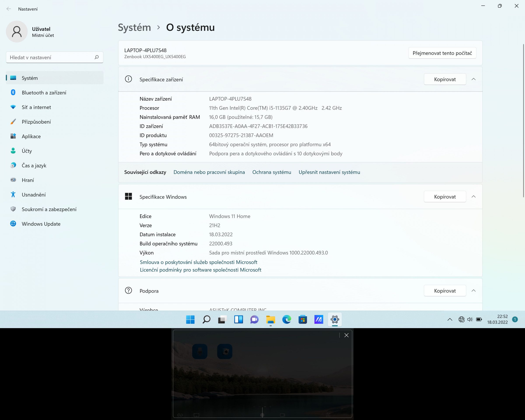Click the Bluetooth sidebar icon
Image resolution: width=525 pixels, height=420 pixels.
tap(13, 92)
